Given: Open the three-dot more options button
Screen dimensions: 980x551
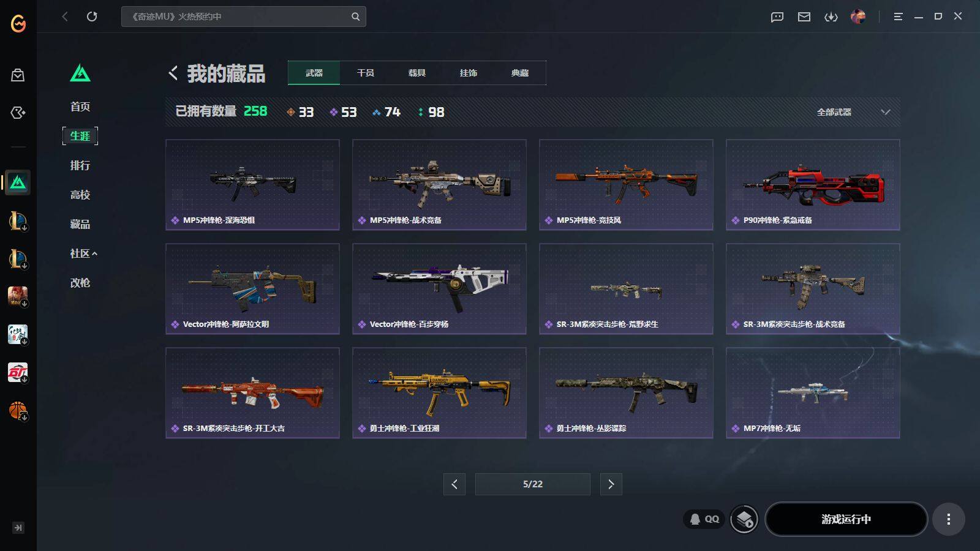Looking at the screenshot, I should (949, 519).
